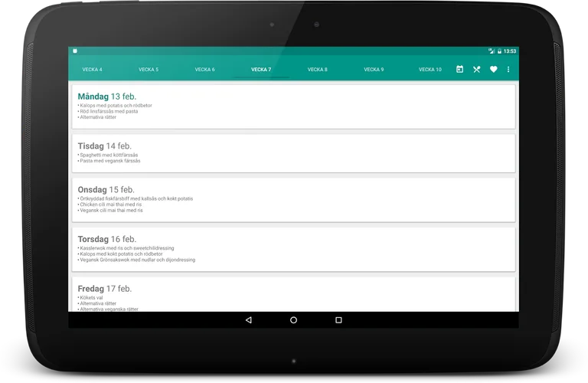The image size is (588, 383).
Task: Select 'Örtkryddad fiskfärsbiff med kallsås' dish
Action: [x=135, y=198]
